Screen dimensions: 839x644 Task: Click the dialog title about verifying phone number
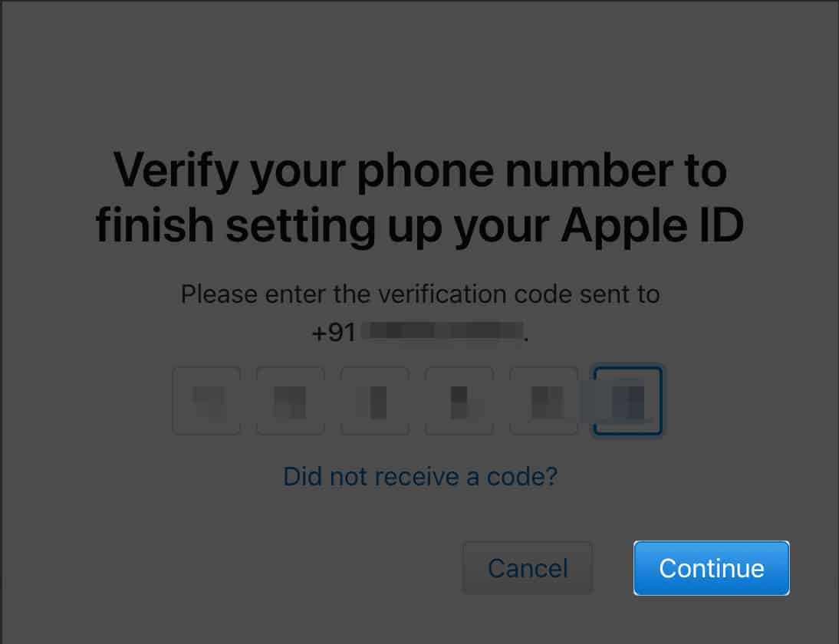click(419, 198)
